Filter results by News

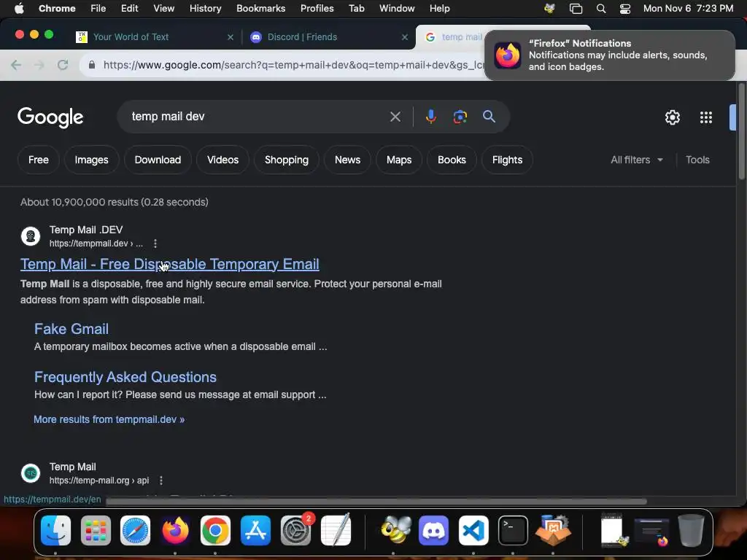point(347,160)
